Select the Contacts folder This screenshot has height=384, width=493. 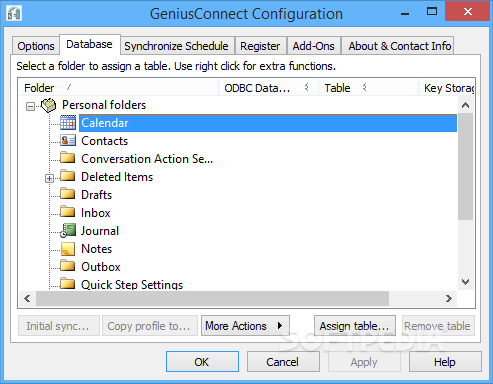click(x=105, y=141)
